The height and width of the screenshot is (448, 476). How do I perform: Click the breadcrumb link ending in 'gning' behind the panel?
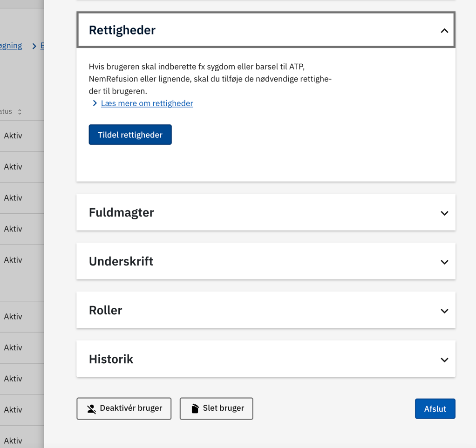(x=11, y=46)
